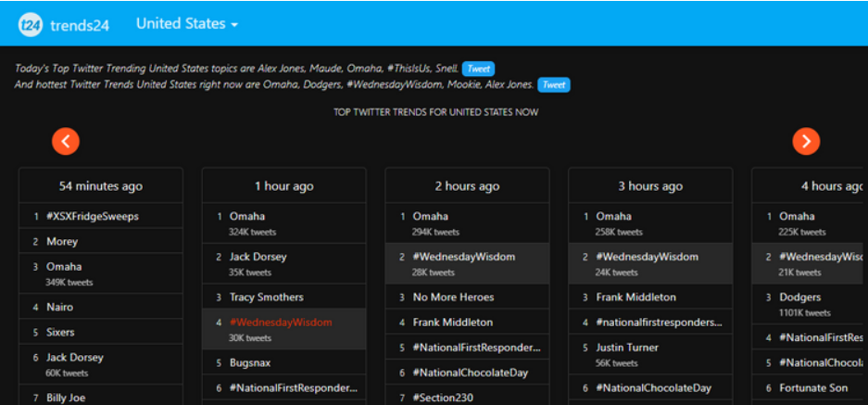Screen dimensions: 868x405
Task: Select Morey in the 54 minutes ago list
Action: [x=62, y=242]
